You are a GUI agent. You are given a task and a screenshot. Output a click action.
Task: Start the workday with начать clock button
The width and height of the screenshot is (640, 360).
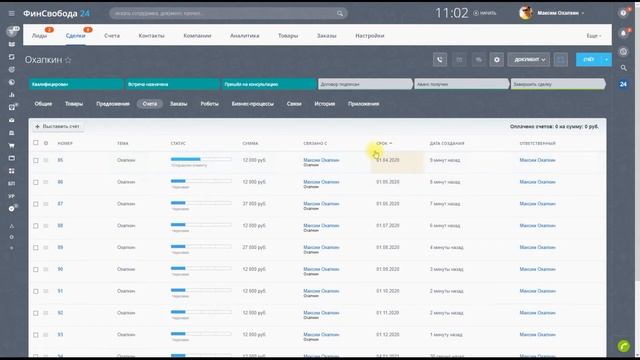(485, 13)
